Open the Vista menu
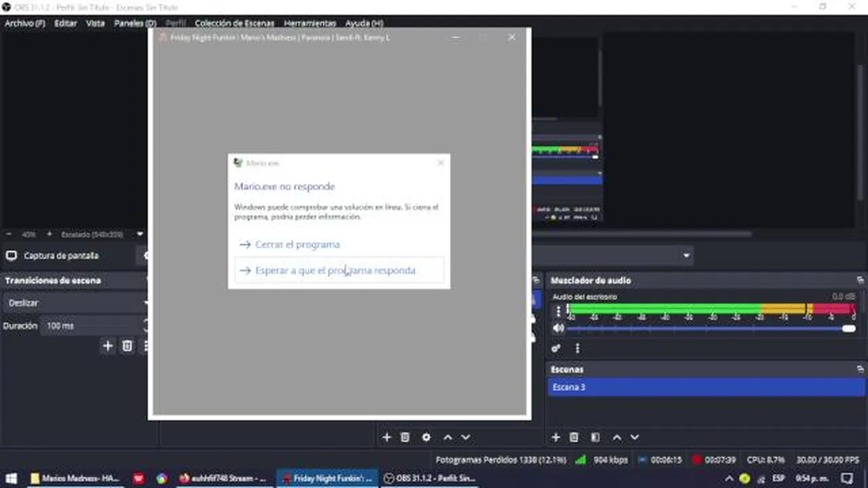Image resolution: width=868 pixels, height=488 pixels. [x=95, y=23]
